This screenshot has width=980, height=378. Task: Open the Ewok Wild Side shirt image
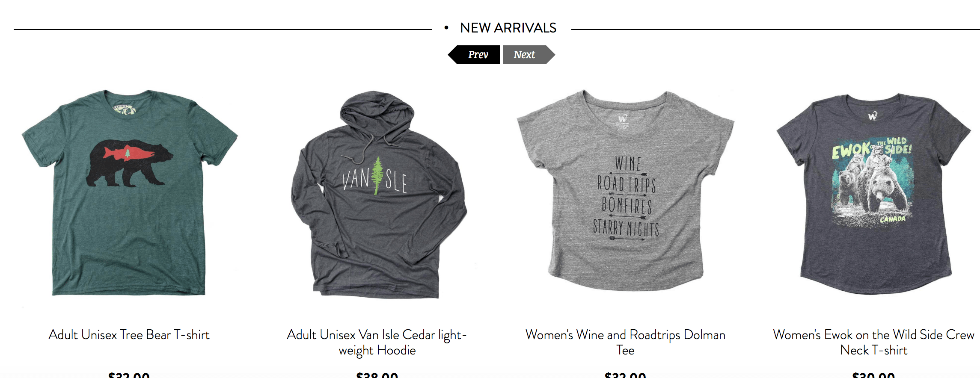[x=874, y=194]
